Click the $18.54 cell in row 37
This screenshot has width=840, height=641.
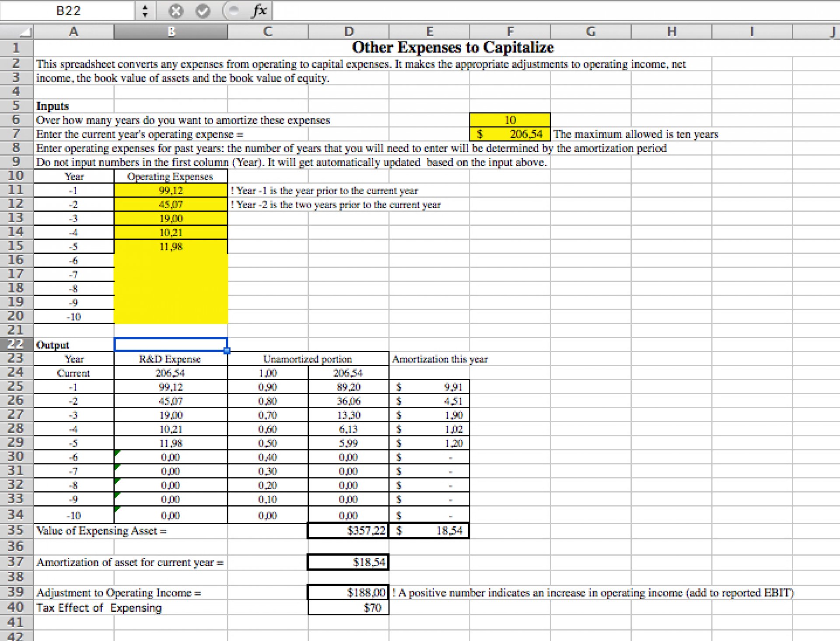(349, 562)
